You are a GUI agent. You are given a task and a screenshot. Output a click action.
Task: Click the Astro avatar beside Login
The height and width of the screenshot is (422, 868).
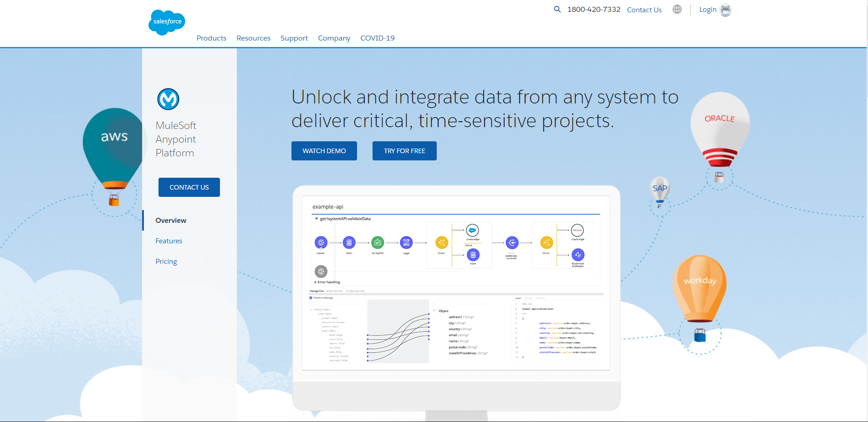tap(725, 10)
